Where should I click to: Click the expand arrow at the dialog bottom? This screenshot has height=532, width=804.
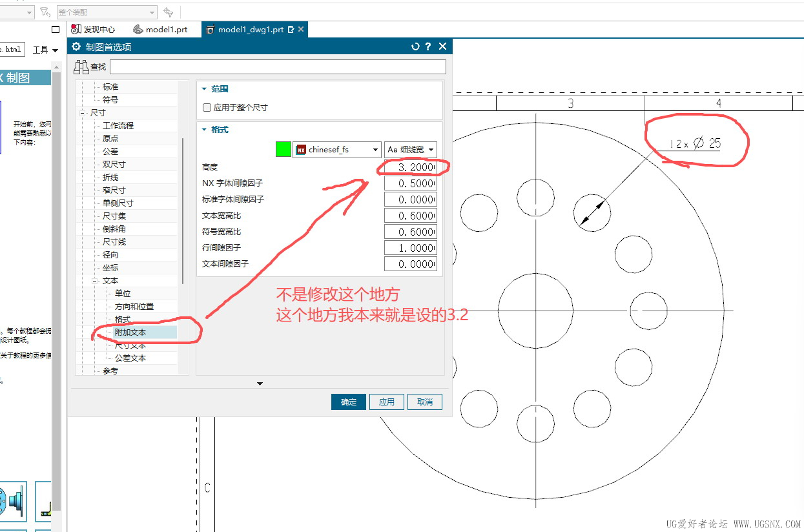[x=260, y=384]
